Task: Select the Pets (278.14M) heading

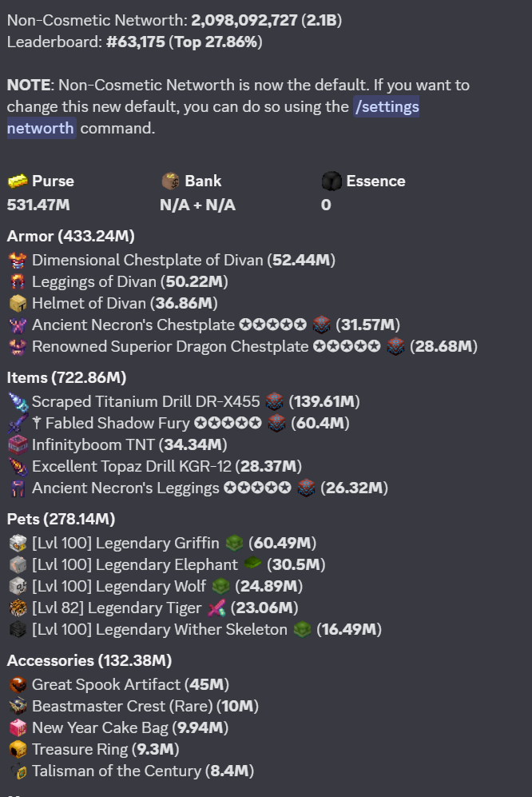Action: 61,519
